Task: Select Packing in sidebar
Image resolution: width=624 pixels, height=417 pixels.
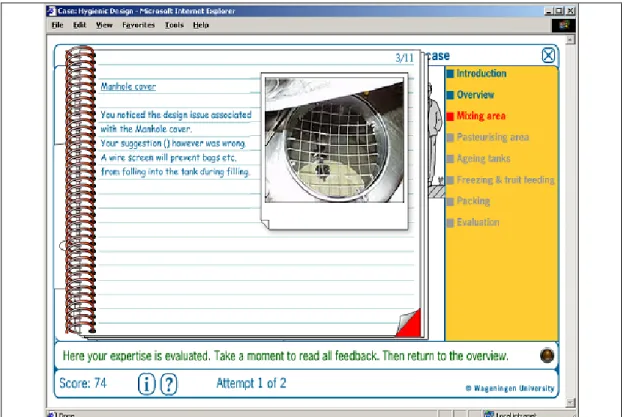Action: (x=473, y=201)
